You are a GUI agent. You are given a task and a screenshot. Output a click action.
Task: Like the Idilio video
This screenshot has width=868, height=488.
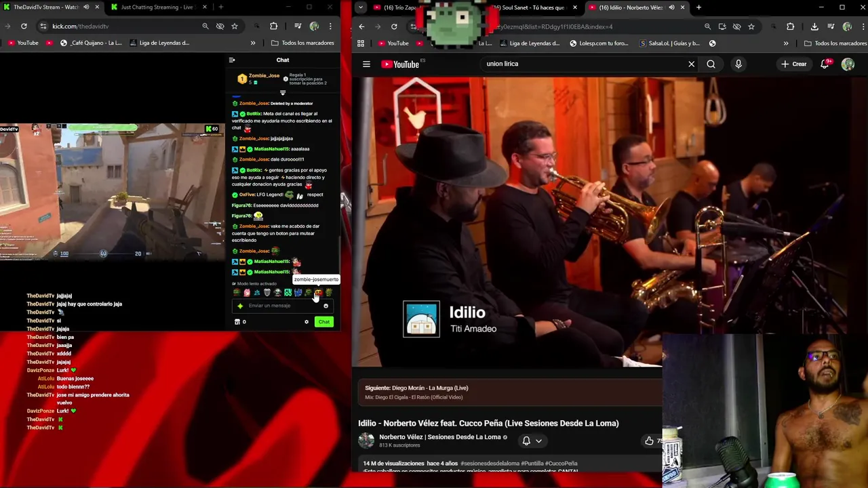coord(649,441)
